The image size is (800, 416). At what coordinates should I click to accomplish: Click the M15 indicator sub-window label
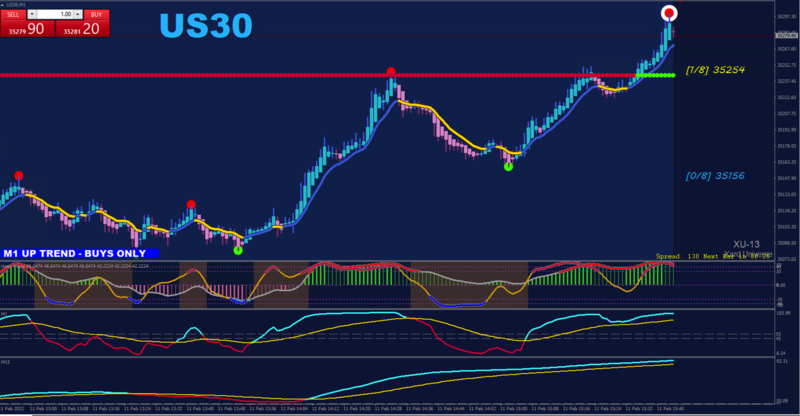pos(5,362)
